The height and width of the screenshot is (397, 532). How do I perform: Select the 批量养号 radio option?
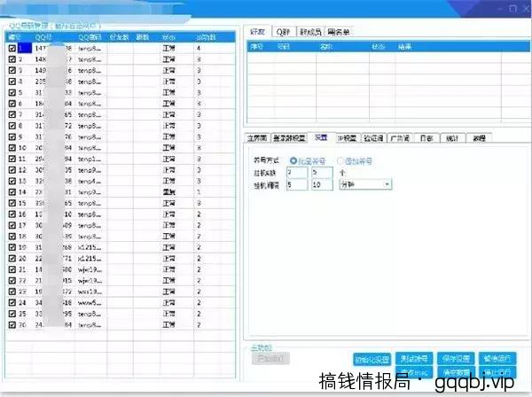coord(308,161)
